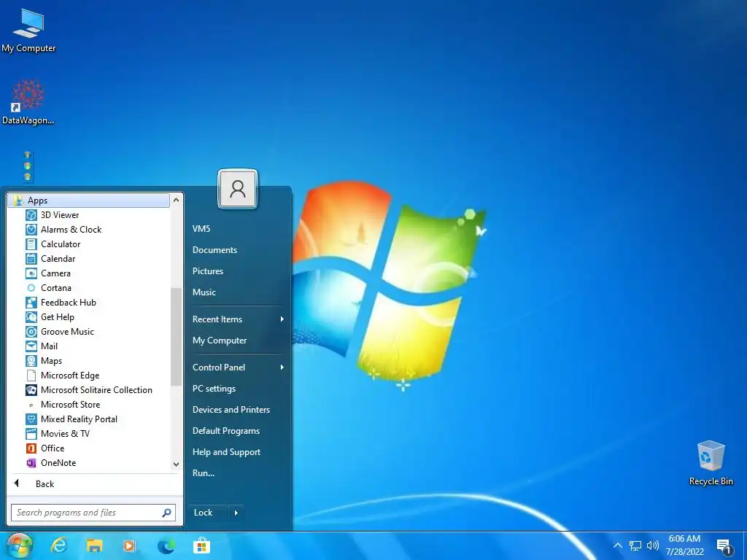Open Groove Music icon

(31, 332)
